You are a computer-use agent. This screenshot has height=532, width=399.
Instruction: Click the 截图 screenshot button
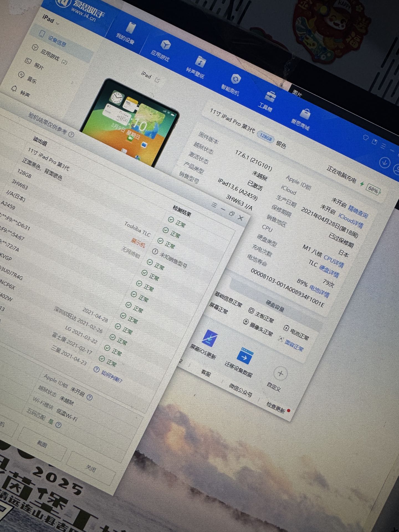pos(42,444)
